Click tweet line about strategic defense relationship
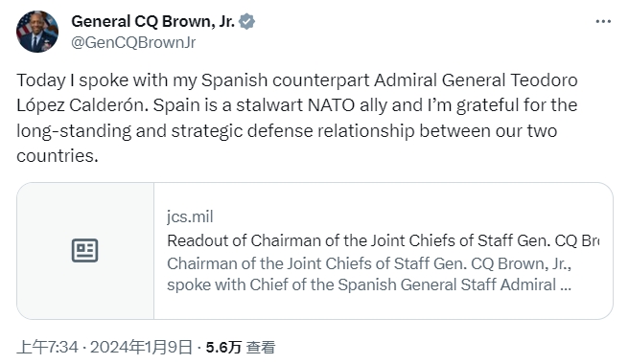The height and width of the screenshot is (364, 629). 287,131
